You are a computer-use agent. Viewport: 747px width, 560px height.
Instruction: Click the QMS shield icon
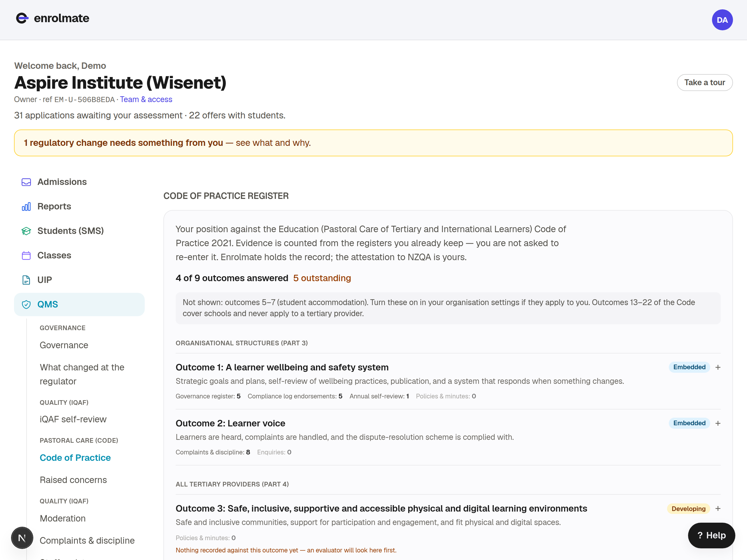[26, 304]
